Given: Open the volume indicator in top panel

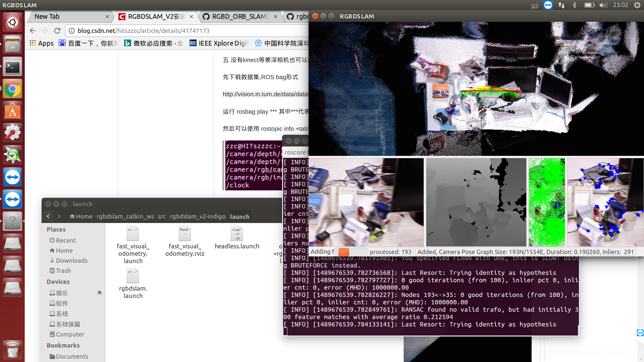Looking at the screenshot, I should coord(603,5).
